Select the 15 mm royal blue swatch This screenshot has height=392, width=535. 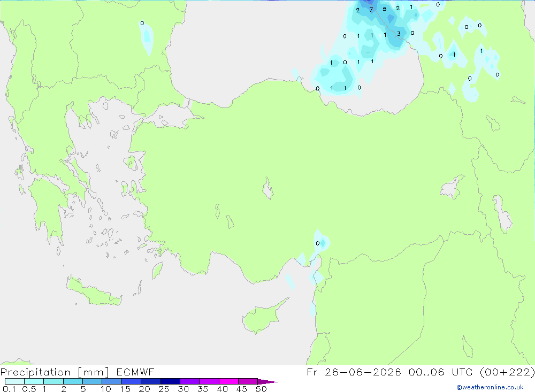click(132, 381)
